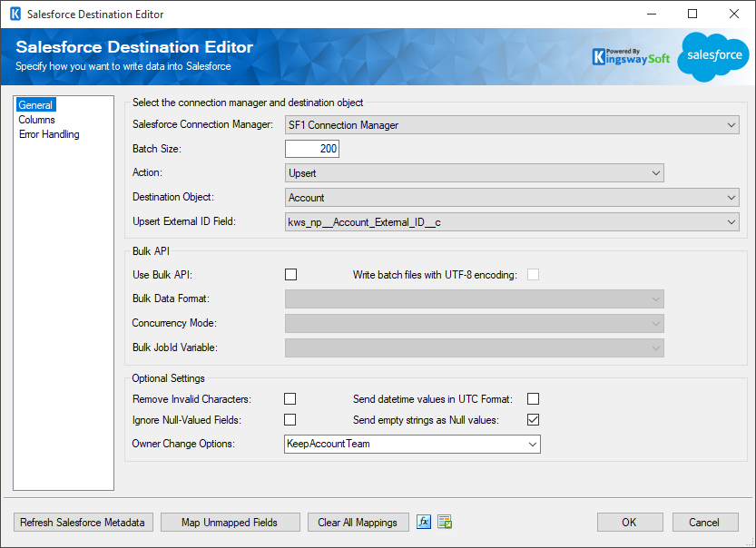
Task: Enable Use Bulk API checkbox
Action: (290, 275)
